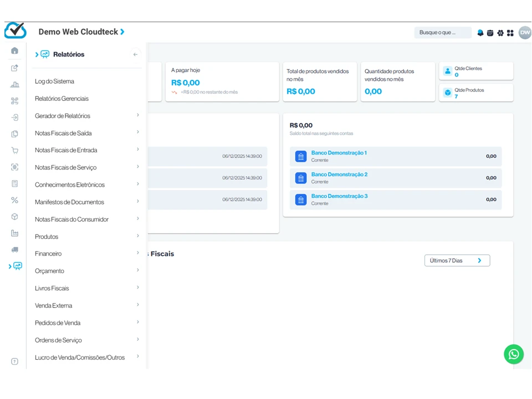Open the delivery truck sidebar icon

[x=15, y=249]
